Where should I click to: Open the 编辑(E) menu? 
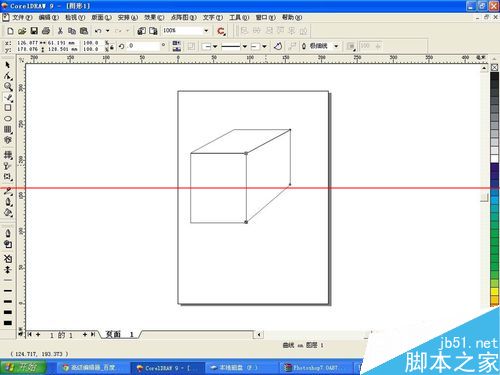48,17
